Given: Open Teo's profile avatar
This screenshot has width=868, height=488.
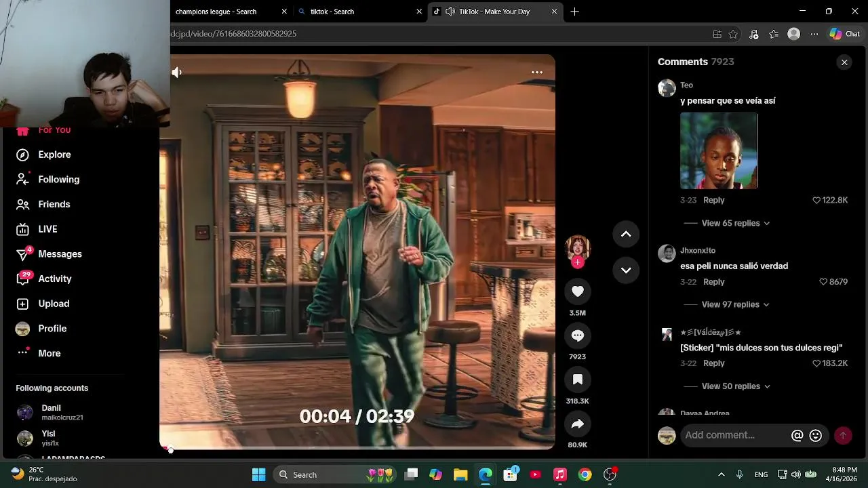Looking at the screenshot, I should (x=667, y=88).
